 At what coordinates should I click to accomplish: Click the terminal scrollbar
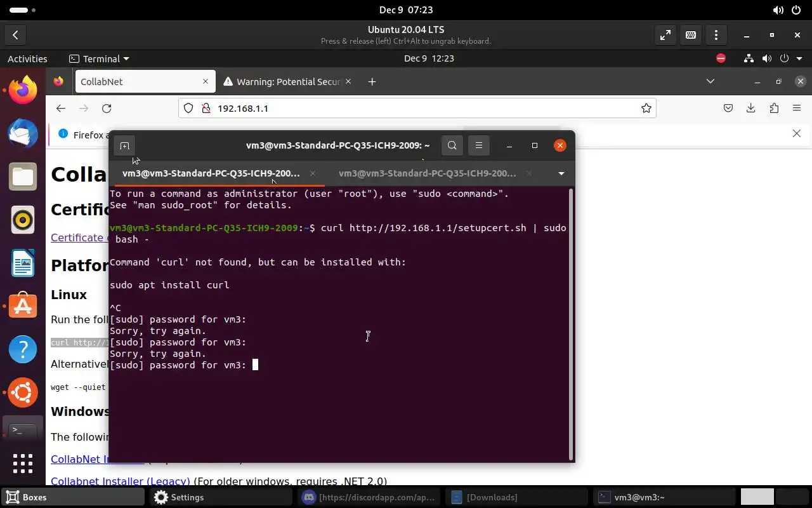coord(572,324)
